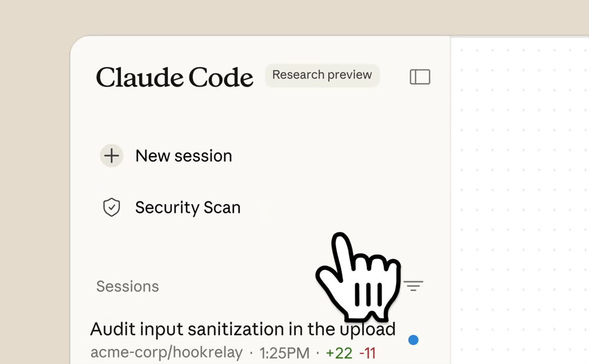Click the beige background above the app window
The image size is (589, 364).
pos(294,16)
